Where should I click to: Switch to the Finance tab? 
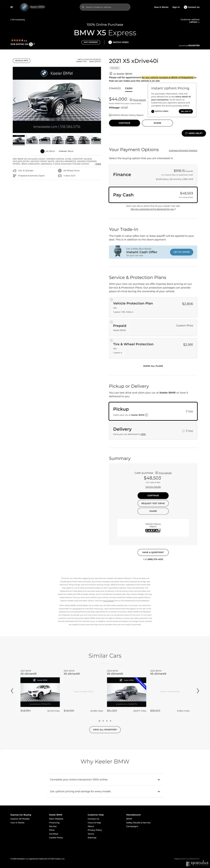click(x=115, y=88)
